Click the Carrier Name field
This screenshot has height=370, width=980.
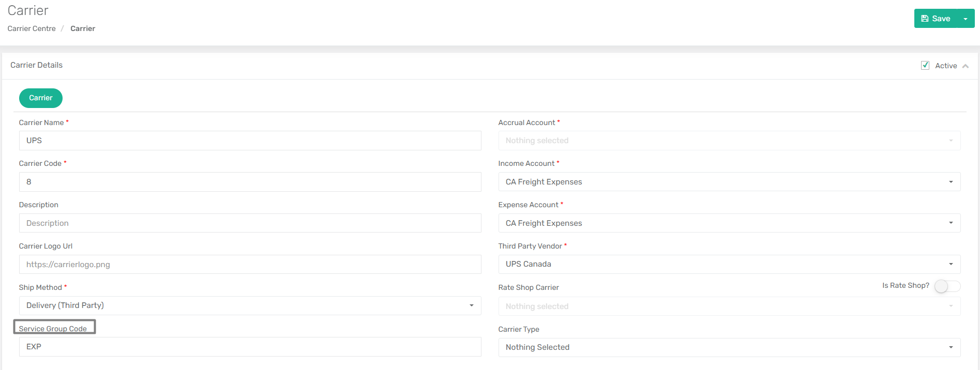(x=250, y=141)
